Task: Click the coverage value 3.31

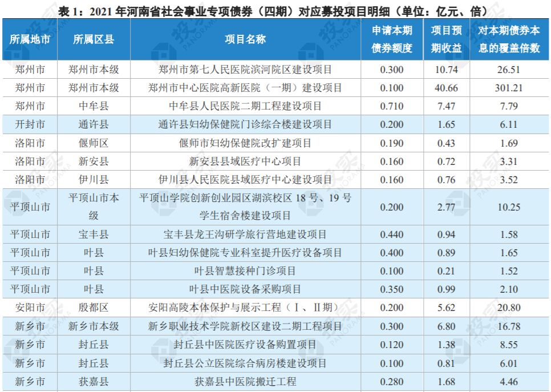Action: click(x=509, y=161)
